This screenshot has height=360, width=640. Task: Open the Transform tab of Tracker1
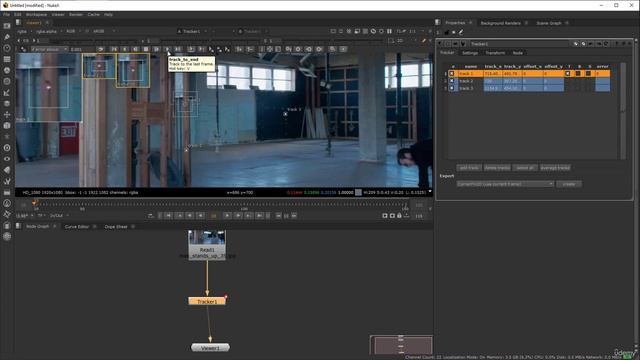tap(495, 53)
